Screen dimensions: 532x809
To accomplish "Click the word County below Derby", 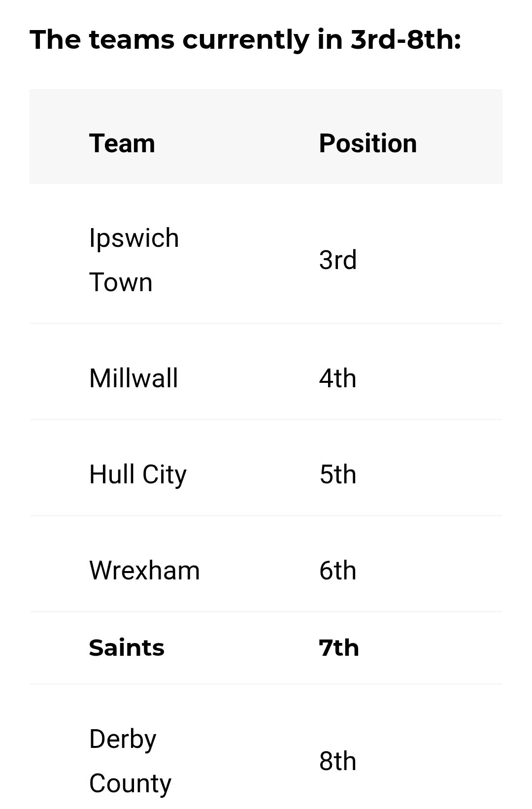I will [130, 783].
